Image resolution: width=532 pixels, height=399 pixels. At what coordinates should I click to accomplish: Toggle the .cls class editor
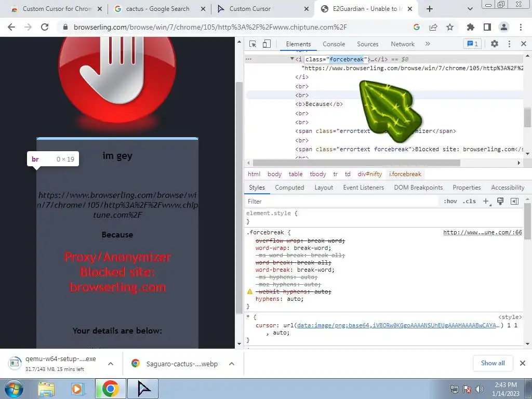tap(469, 202)
